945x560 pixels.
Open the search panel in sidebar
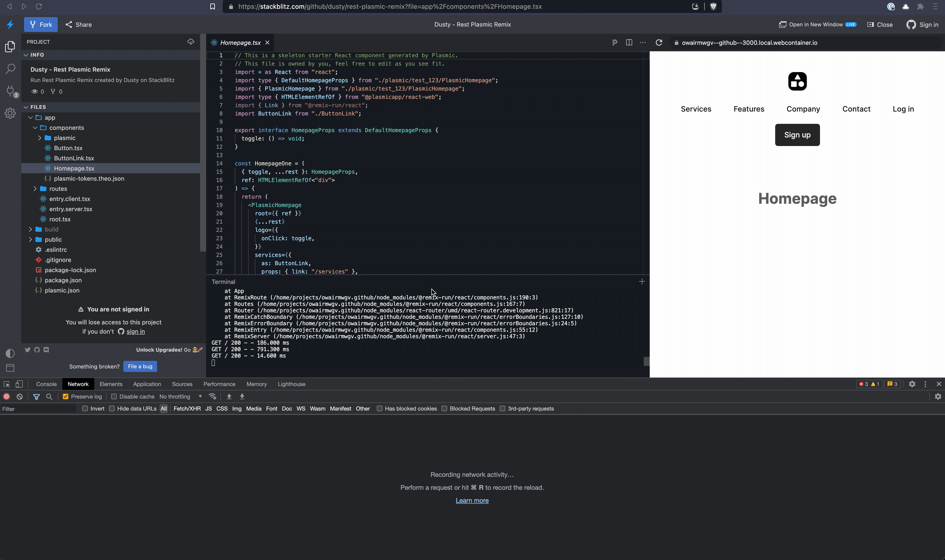coord(10,69)
